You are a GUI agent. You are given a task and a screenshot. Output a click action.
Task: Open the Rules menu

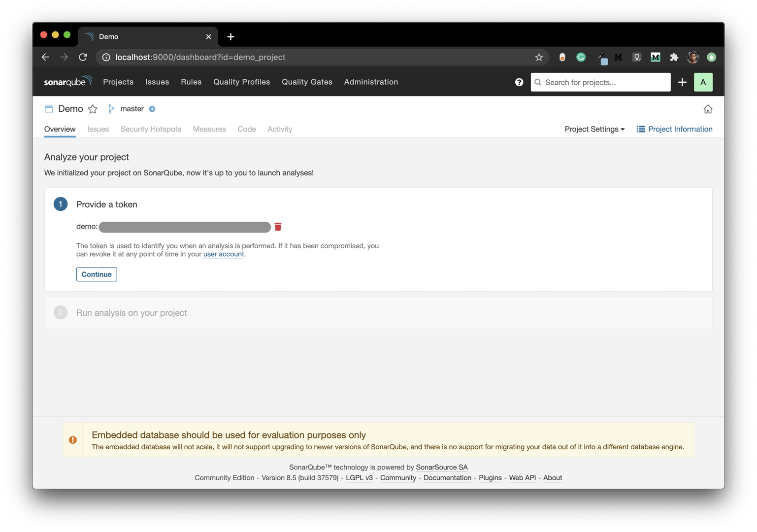tap(191, 82)
